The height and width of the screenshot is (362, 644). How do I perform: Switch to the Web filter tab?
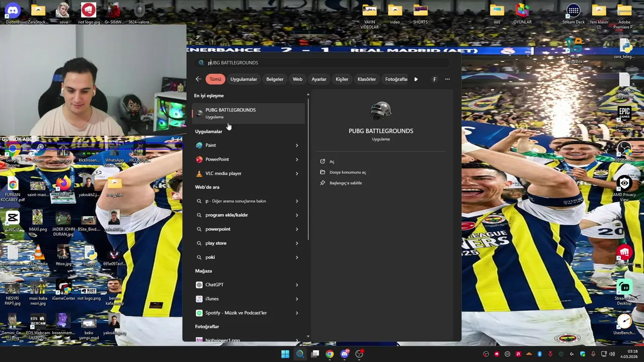point(297,79)
